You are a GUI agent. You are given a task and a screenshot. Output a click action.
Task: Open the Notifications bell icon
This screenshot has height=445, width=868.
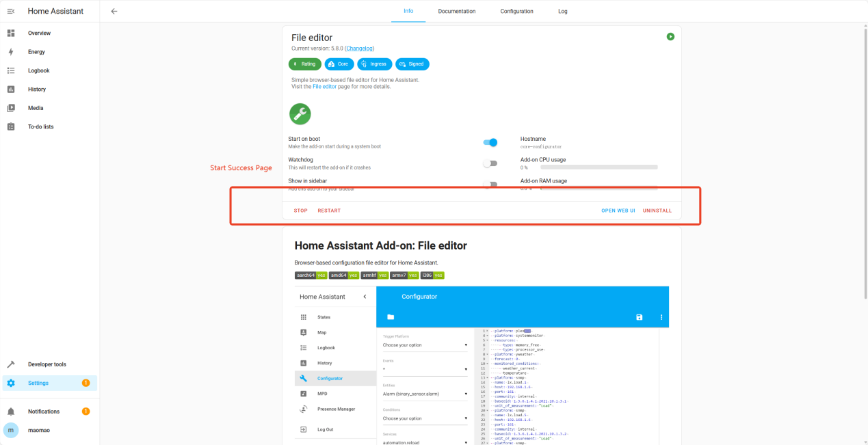point(11,412)
